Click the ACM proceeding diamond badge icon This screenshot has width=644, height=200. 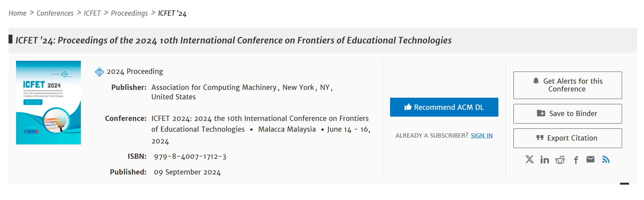[99, 72]
